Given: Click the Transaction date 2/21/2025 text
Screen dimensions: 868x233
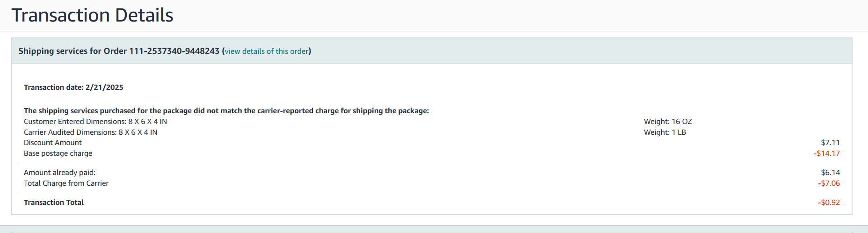Looking at the screenshot, I should [73, 87].
